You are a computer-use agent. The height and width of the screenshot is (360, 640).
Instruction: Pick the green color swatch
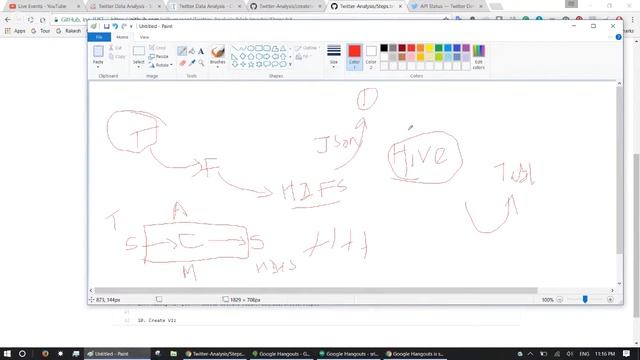439,48
